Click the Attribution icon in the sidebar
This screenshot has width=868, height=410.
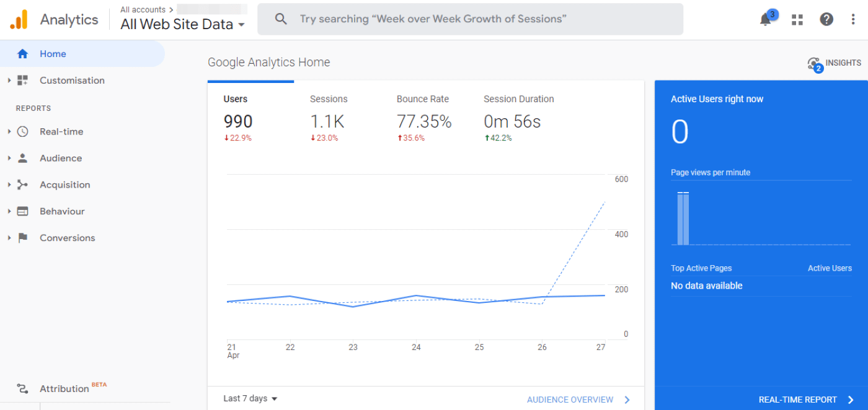tap(22, 388)
